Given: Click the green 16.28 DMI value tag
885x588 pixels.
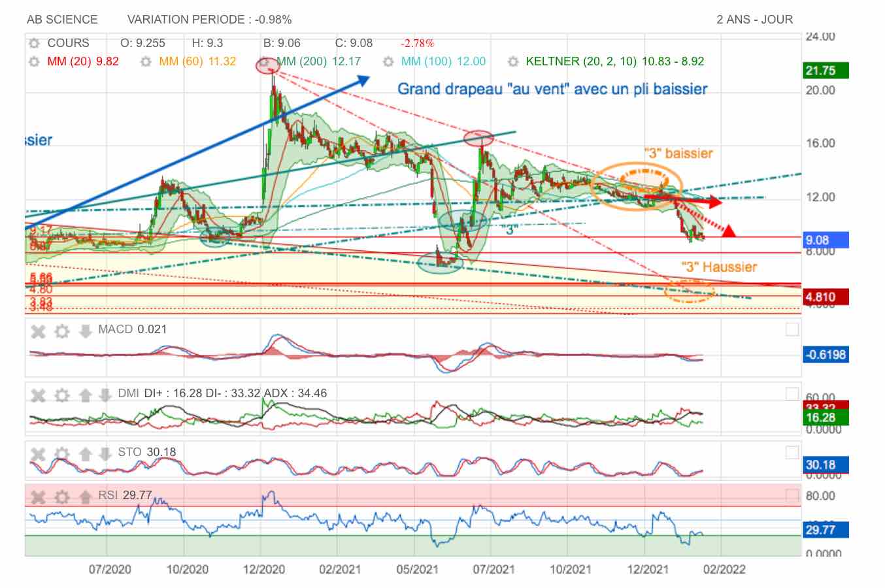Looking at the screenshot, I should click(x=826, y=418).
